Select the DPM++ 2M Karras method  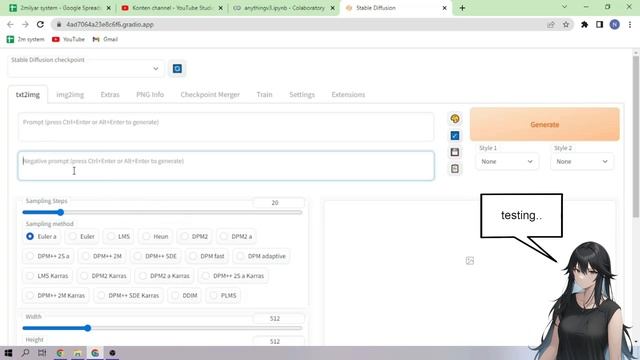(56, 295)
